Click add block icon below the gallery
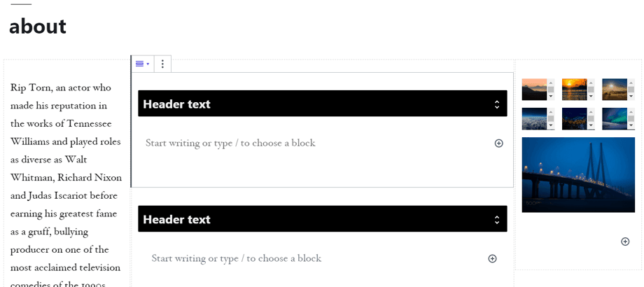 point(625,241)
